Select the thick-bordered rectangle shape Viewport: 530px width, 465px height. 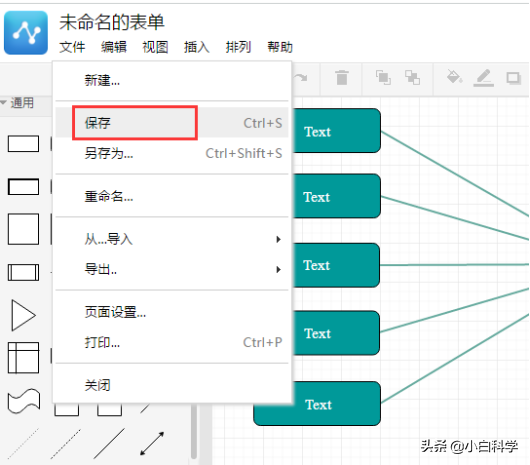click(x=23, y=187)
